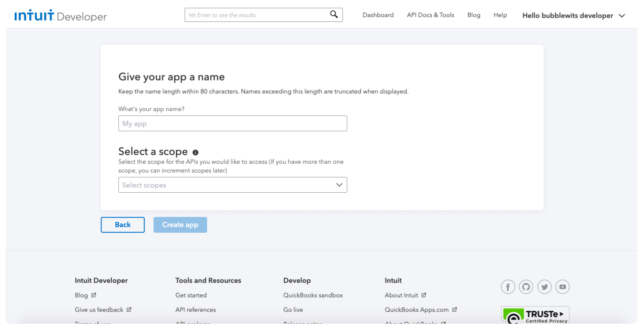Click the Intuit Developer footer heading
644x330 pixels.
(x=101, y=280)
